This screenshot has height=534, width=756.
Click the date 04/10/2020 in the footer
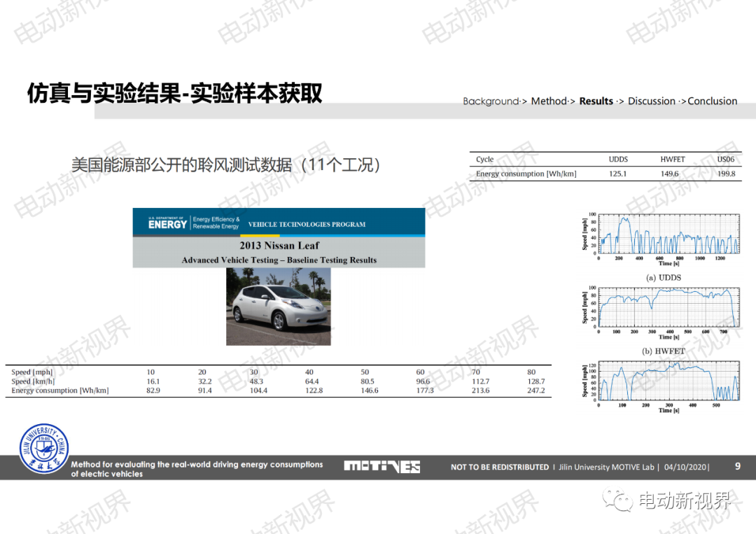point(685,467)
